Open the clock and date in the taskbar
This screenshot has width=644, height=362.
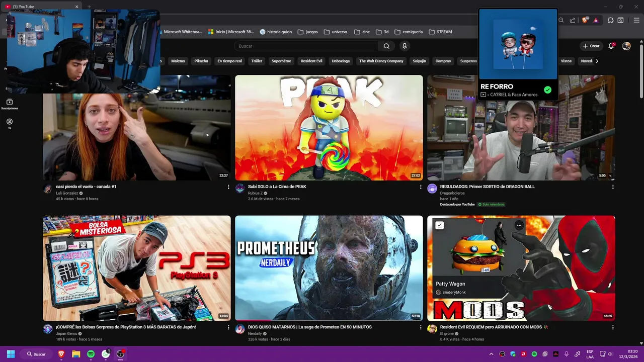click(627, 354)
